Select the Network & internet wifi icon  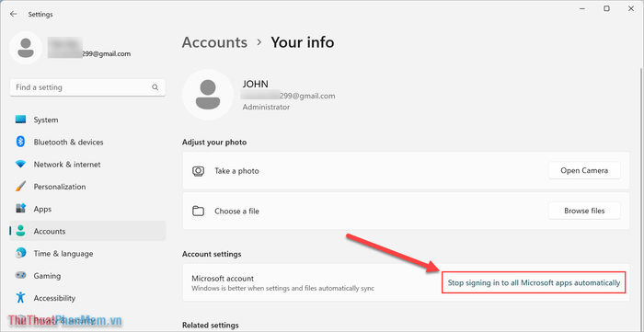pyautogui.click(x=20, y=164)
